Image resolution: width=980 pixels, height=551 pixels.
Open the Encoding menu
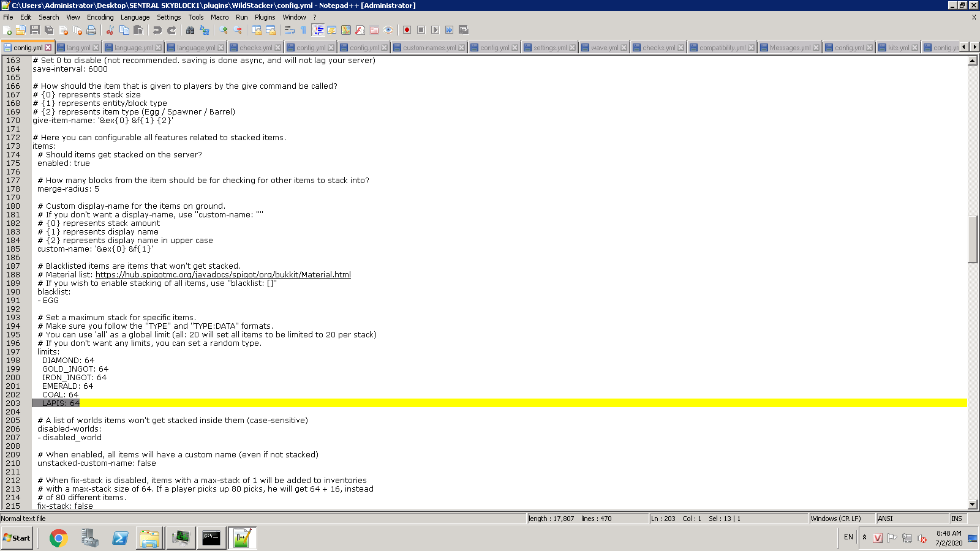100,17
